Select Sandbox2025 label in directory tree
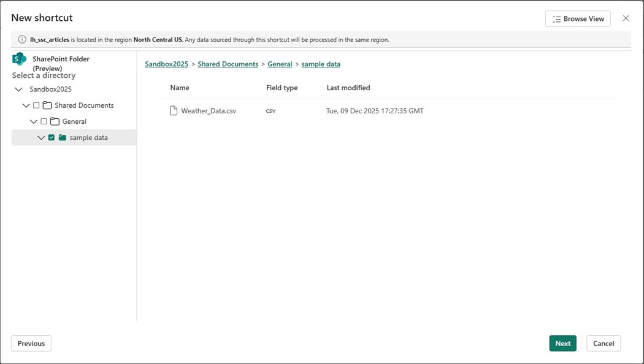 (50, 89)
